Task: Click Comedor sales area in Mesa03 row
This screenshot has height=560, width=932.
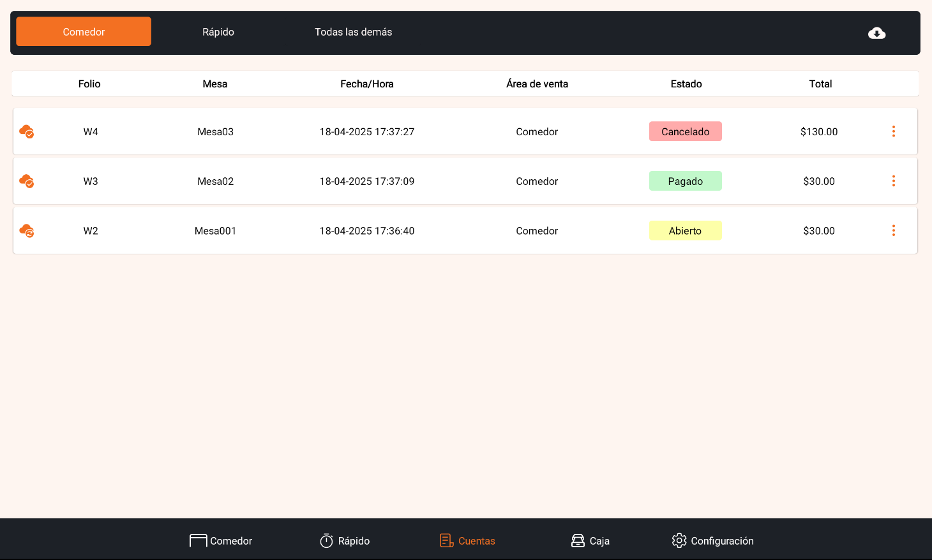Action: coord(537,132)
